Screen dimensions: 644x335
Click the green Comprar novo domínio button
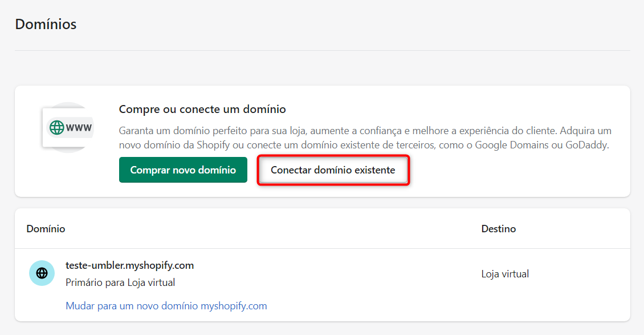(x=183, y=170)
